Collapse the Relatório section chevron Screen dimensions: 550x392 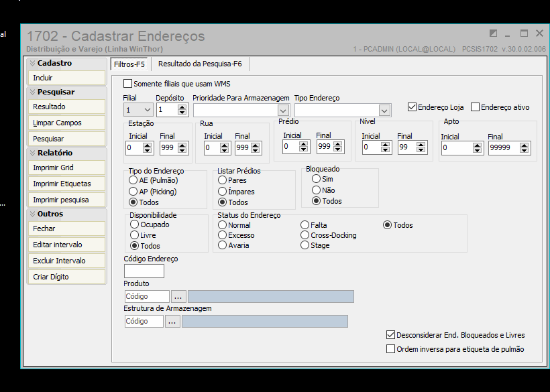tap(33, 153)
